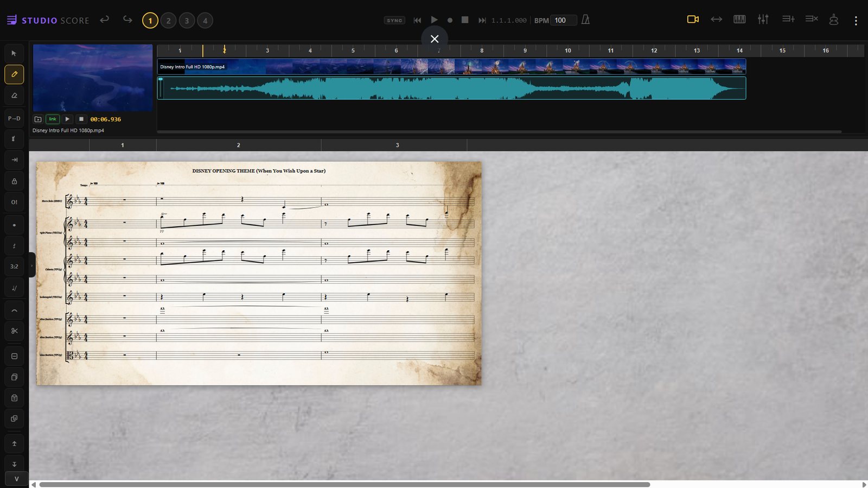The width and height of the screenshot is (868, 488).
Task: Select voice layer 2
Action: pos(169,21)
